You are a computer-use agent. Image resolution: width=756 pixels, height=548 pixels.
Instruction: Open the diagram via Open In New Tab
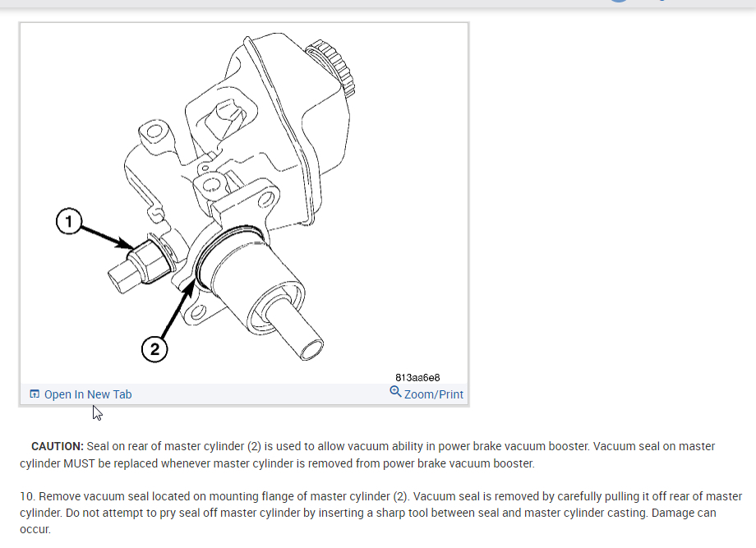88,394
